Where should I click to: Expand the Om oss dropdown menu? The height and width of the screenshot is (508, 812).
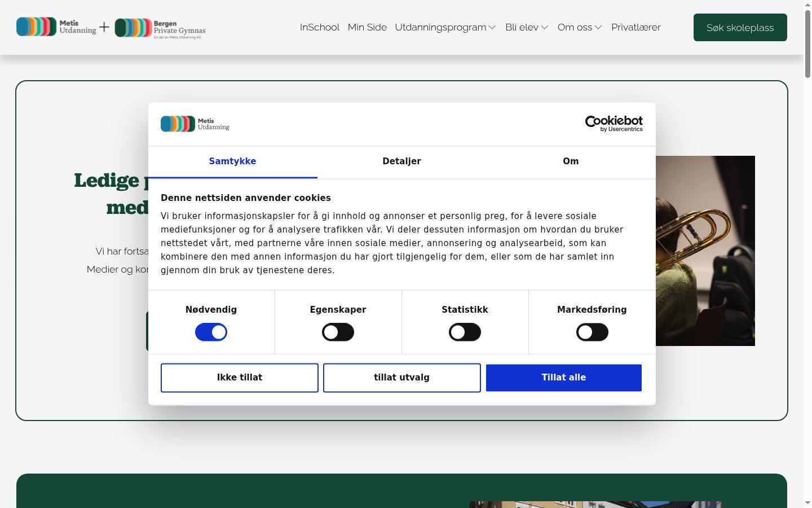[580, 27]
